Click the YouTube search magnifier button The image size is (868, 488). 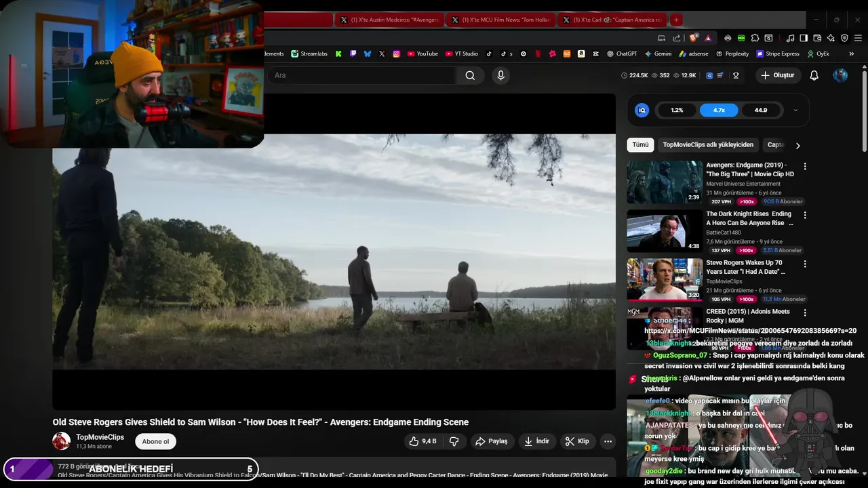tap(470, 75)
